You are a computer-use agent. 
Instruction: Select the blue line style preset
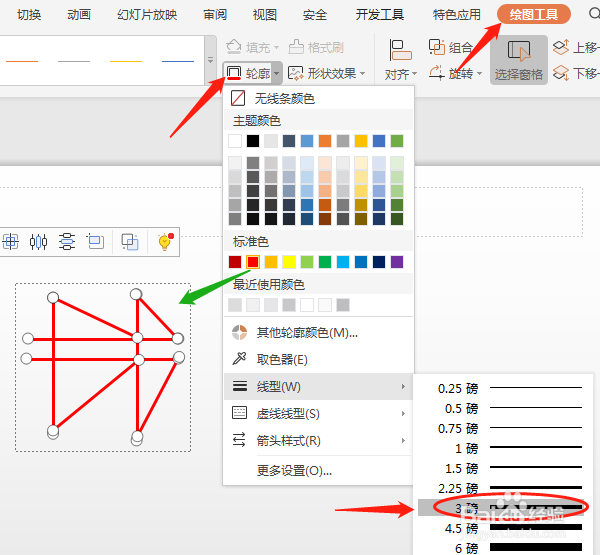[178, 61]
